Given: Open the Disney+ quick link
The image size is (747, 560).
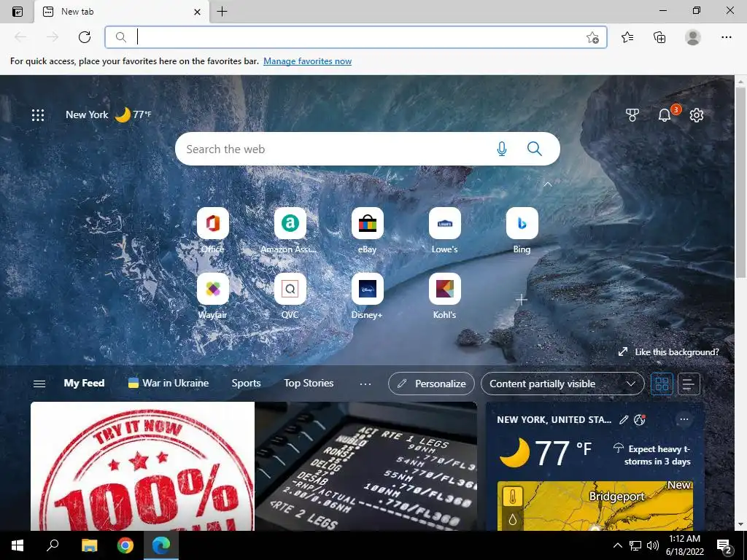Looking at the screenshot, I should pyautogui.click(x=368, y=296).
